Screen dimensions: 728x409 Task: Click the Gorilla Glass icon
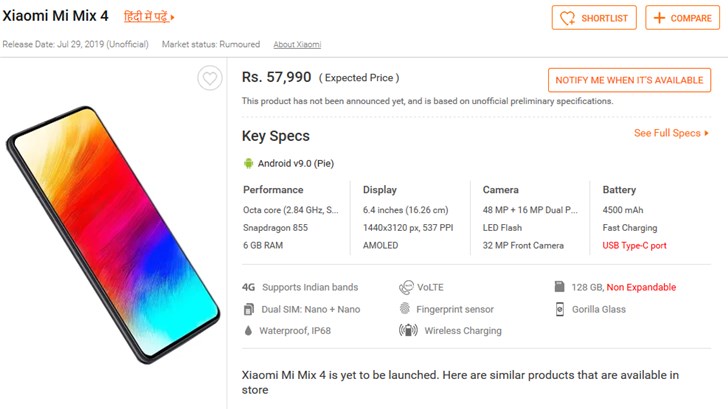(562, 309)
